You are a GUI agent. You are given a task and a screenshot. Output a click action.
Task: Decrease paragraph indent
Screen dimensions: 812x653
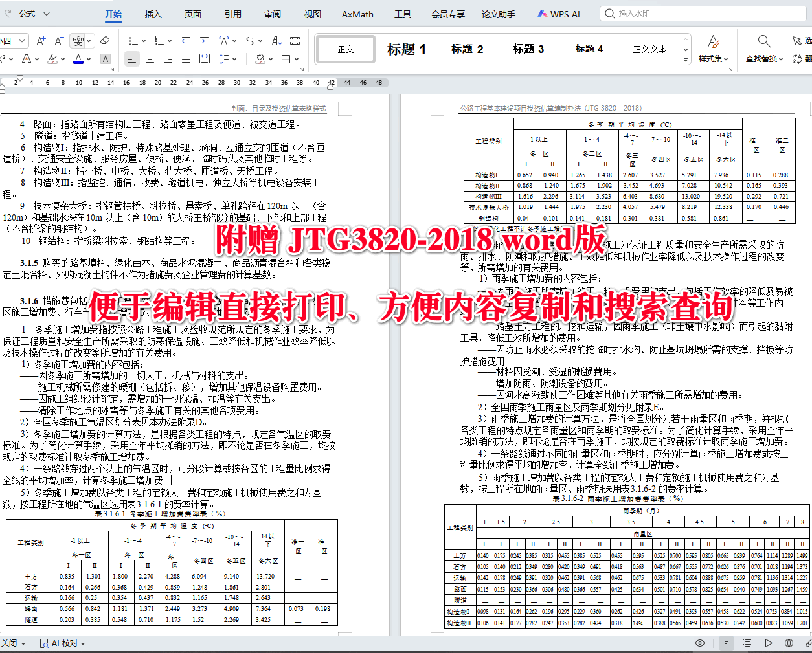[186, 41]
